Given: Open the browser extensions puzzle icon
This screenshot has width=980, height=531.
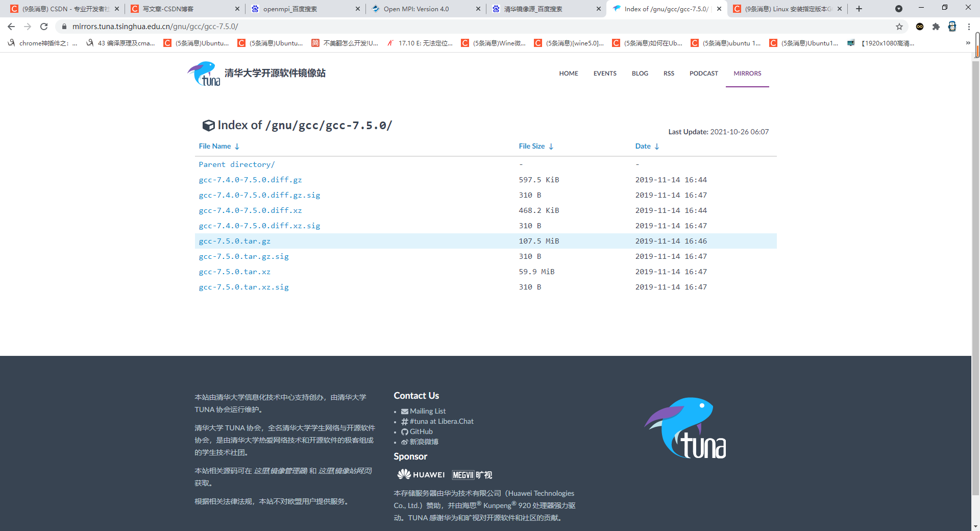Looking at the screenshot, I should click(937, 26).
